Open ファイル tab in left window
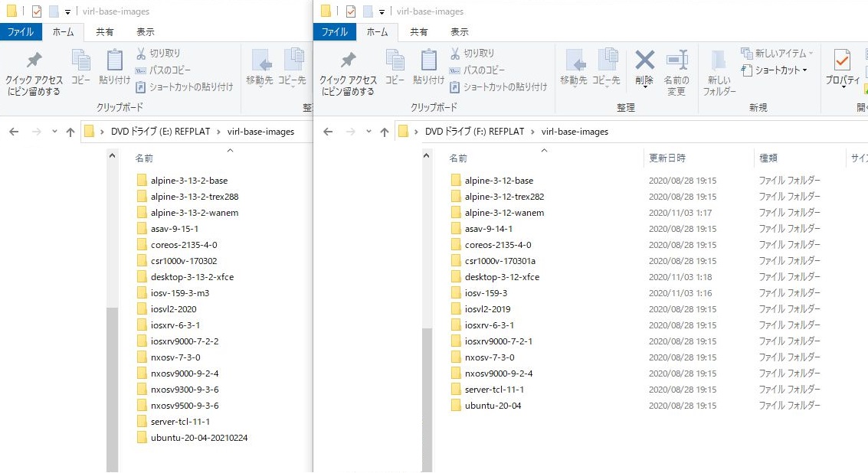Viewport: 868px width, 473px height. 21,32
